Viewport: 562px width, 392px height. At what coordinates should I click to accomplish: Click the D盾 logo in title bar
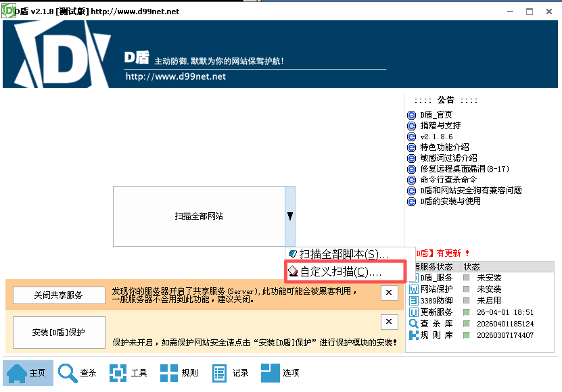point(9,11)
